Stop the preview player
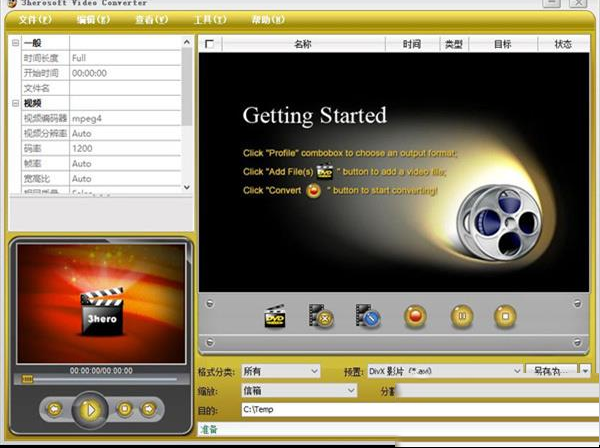Viewport: 600px width, 448px height. 125,408
